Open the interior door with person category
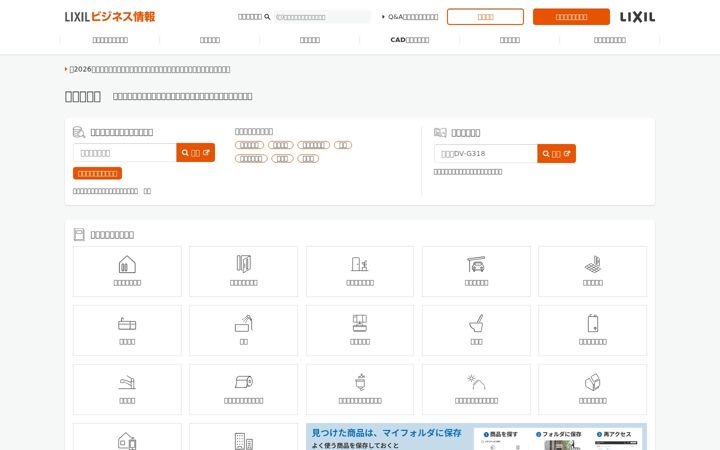Image resolution: width=720 pixels, height=450 pixels. pos(360,271)
